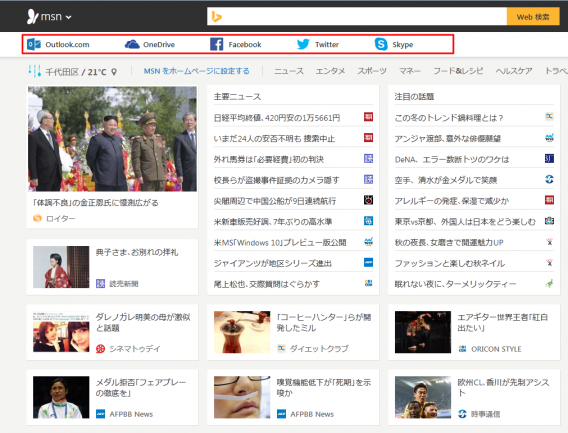Click the msn butterfly logo
Screen dimensions: 568x433
[33, 17]
